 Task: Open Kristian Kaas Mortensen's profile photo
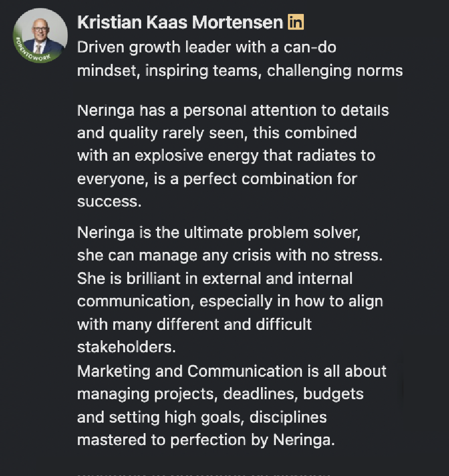[40, 34]
